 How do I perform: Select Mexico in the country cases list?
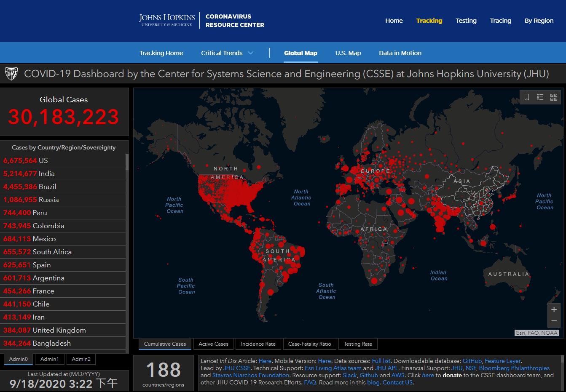(63, 239)
